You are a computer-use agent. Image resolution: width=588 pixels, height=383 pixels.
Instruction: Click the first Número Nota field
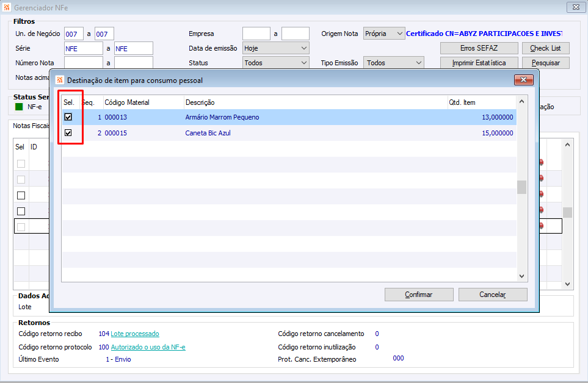[x=83, y=63]
